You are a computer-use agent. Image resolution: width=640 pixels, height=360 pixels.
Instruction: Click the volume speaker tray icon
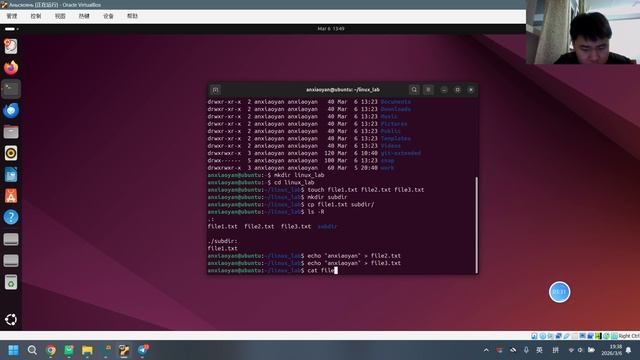click(x=580, y=350)
